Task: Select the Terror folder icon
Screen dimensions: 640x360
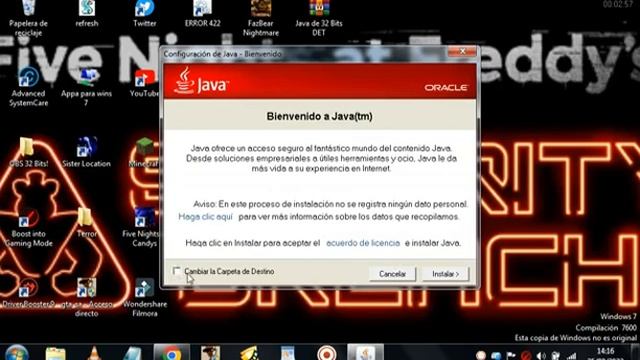Action: coord(86,223)
